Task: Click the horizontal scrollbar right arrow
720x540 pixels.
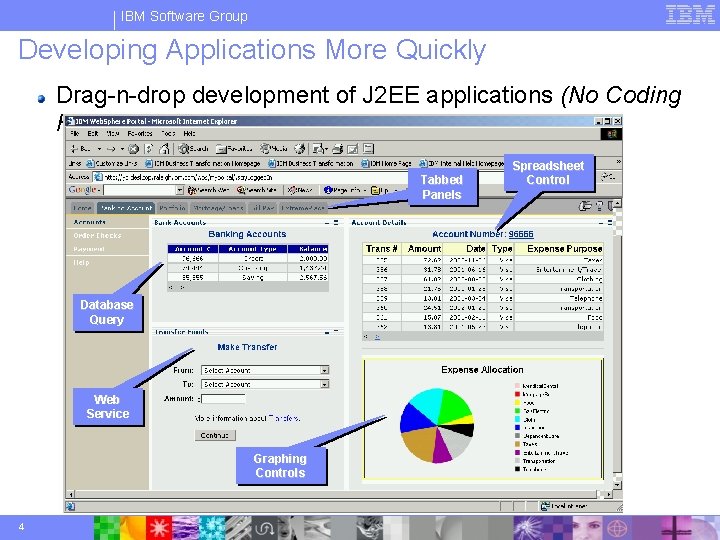Action: tap(608, 495)
